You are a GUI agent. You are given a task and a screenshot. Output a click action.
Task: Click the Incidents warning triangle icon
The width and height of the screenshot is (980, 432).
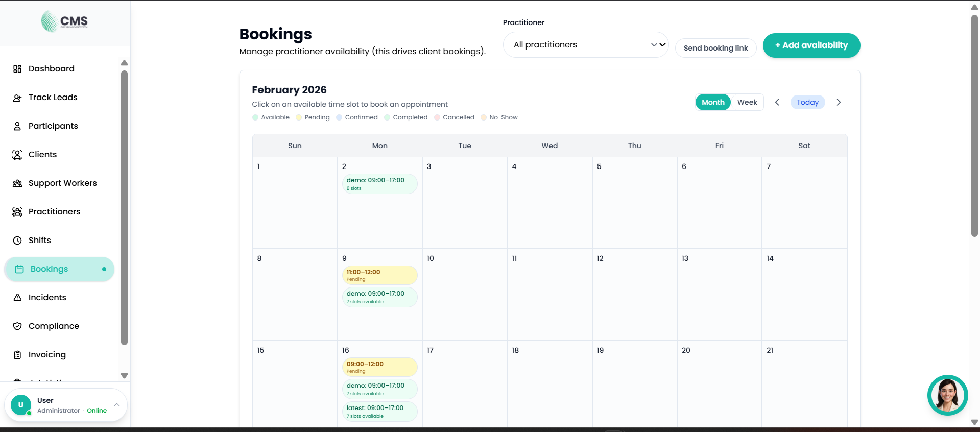pos(17,298)
